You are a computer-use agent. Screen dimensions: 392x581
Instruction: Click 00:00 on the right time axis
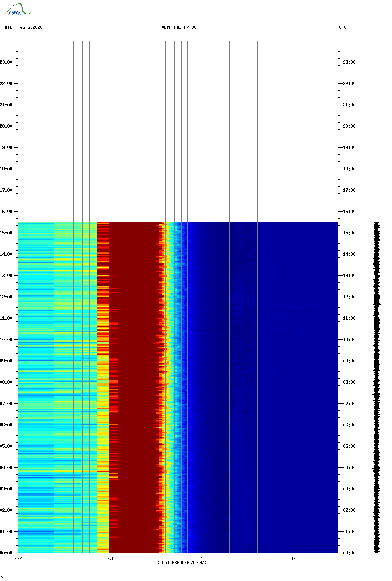click(x=349, y=553)
